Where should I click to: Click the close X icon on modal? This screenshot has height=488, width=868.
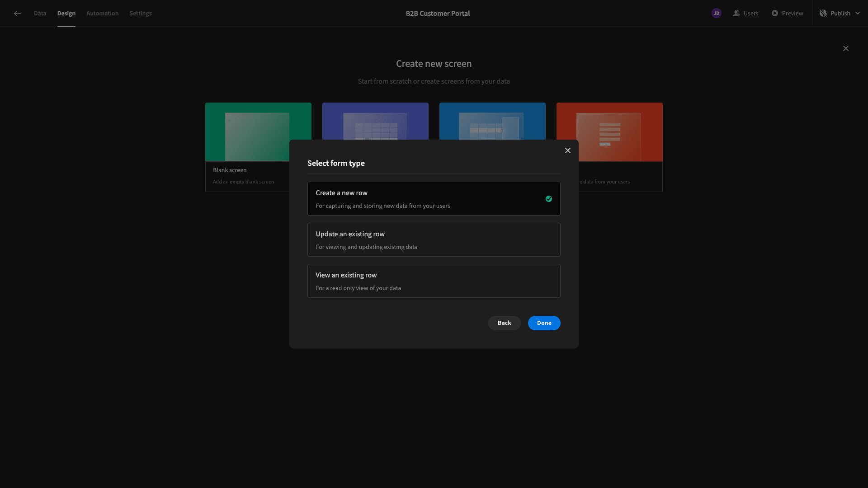(x=567, y=151)
